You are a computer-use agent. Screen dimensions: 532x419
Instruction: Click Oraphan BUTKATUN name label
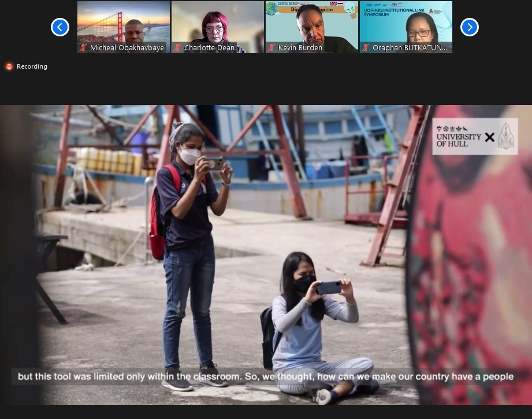(x=410, y=48)
